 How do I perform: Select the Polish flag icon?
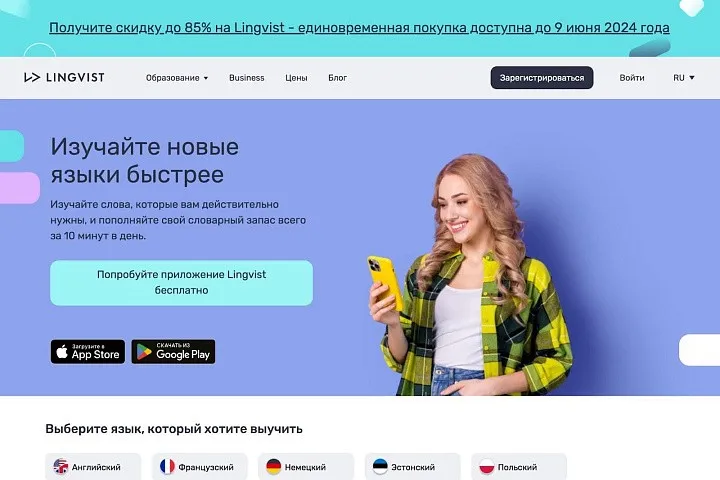pyautogui.click(x=487, y=467)
